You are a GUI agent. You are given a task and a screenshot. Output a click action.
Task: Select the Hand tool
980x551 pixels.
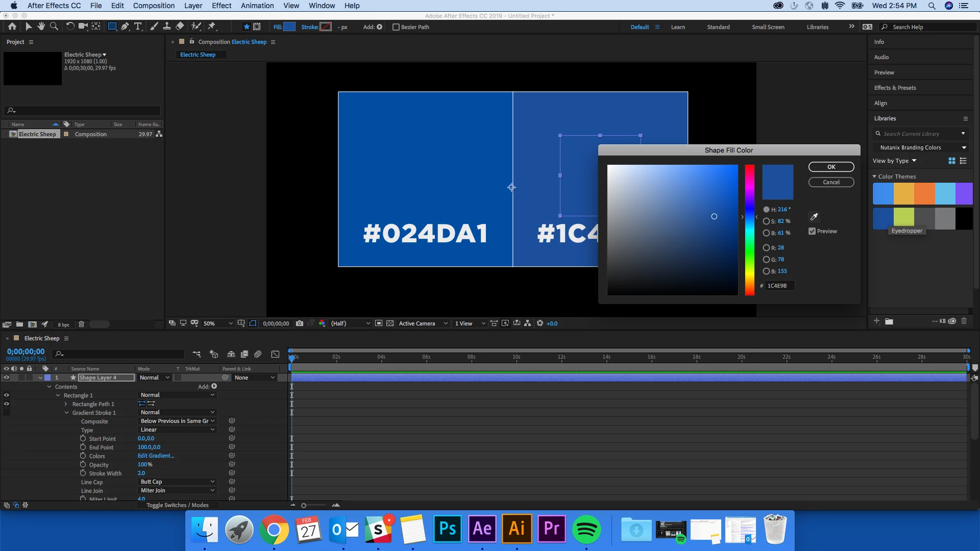pyautogui.click(x=41, y=27)
